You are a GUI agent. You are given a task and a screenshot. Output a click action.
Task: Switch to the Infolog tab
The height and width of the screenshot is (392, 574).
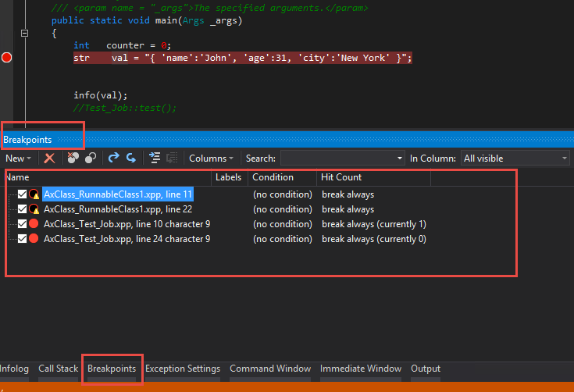[14, 369]
